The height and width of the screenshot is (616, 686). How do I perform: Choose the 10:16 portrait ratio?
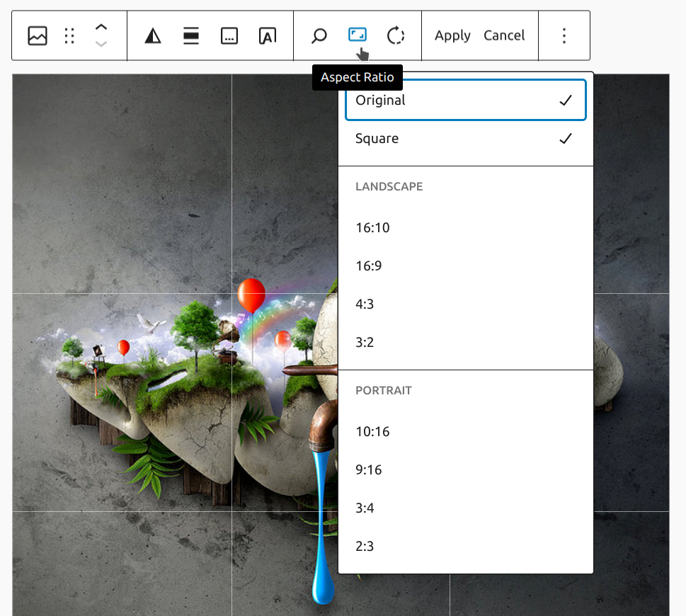tap(466, 431)
